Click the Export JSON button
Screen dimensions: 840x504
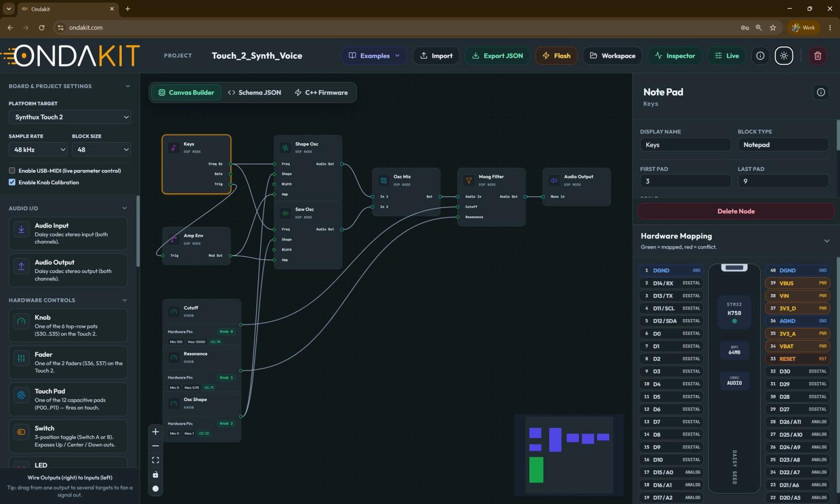point(497,56)
